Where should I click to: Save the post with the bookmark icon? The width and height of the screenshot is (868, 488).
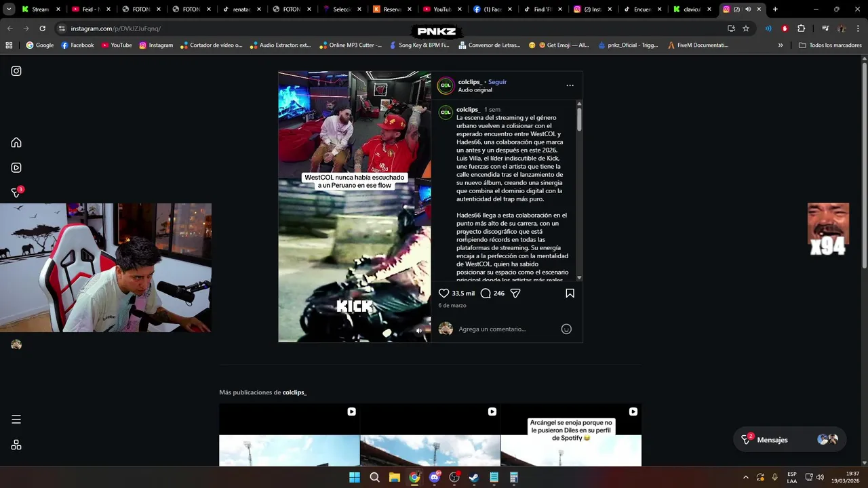(x=570, y=293)
